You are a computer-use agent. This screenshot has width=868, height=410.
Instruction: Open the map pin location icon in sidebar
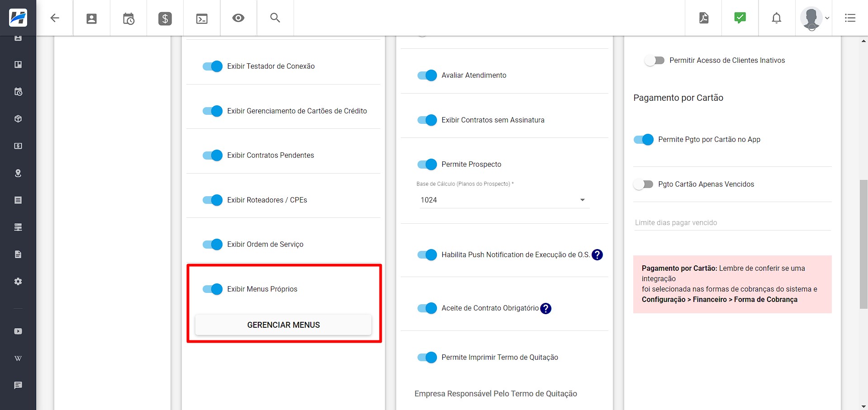pyautogui.click(x=18, y=173)
